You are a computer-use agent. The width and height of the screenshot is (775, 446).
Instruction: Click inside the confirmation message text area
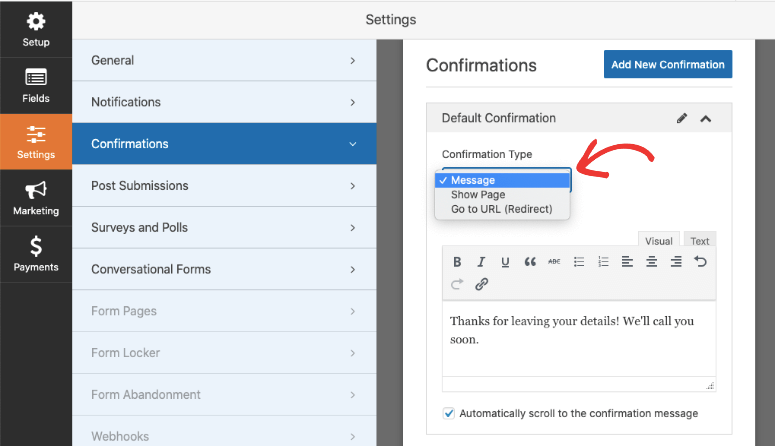click(x=579, y=339)
